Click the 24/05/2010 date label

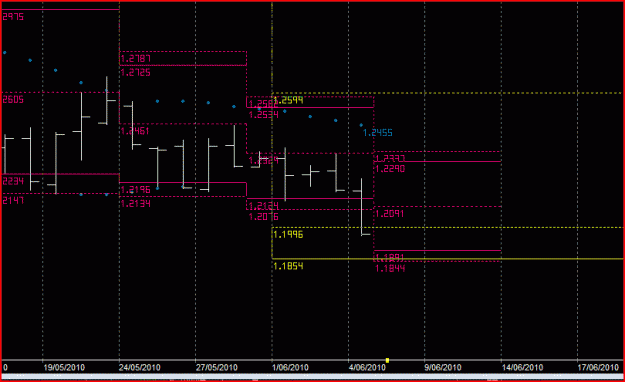[x=140, y=367]
